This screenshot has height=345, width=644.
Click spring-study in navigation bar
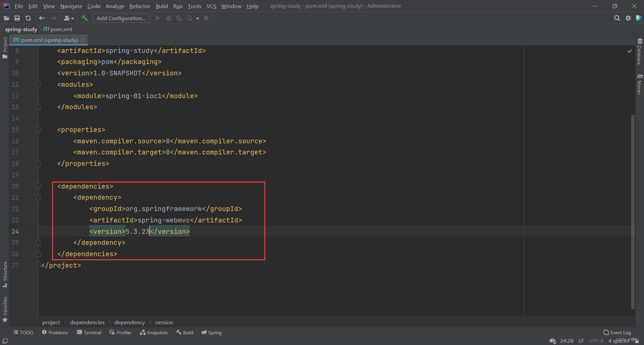21,29
